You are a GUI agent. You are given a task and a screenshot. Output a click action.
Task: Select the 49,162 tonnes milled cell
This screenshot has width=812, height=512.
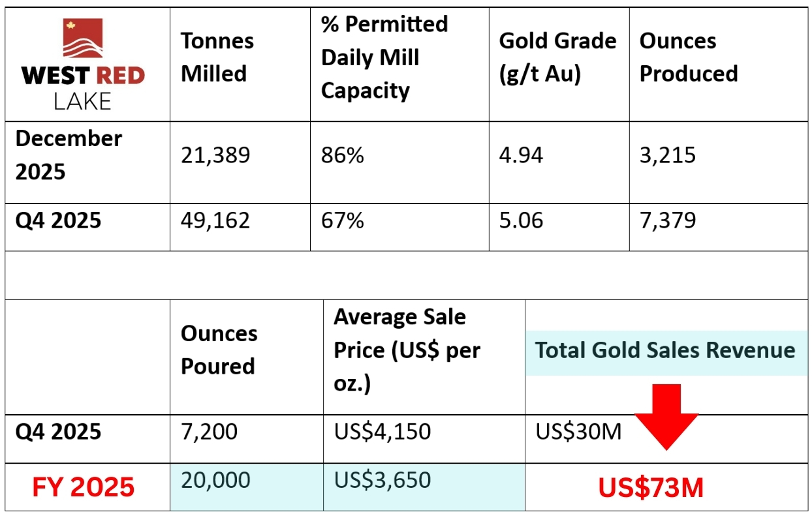(215, 220)
